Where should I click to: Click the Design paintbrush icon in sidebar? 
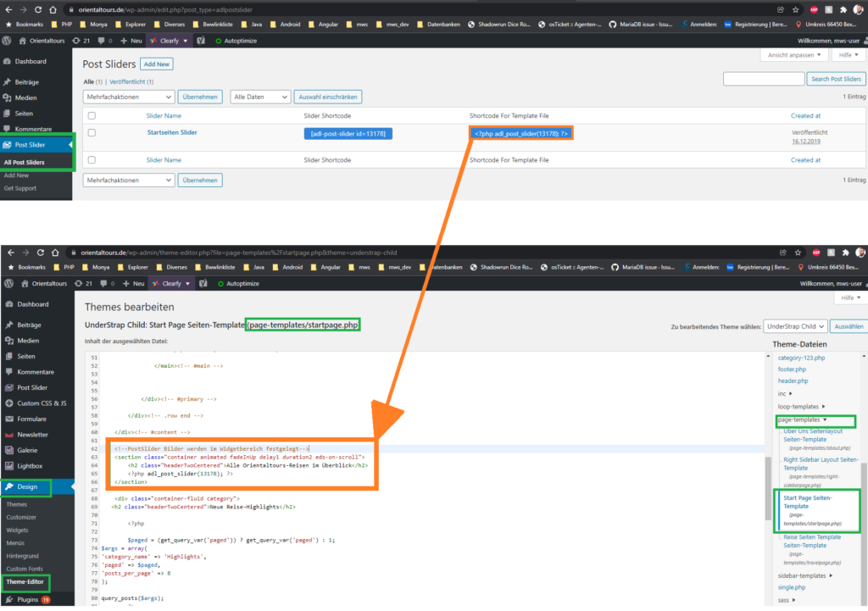tap(8, 487)
